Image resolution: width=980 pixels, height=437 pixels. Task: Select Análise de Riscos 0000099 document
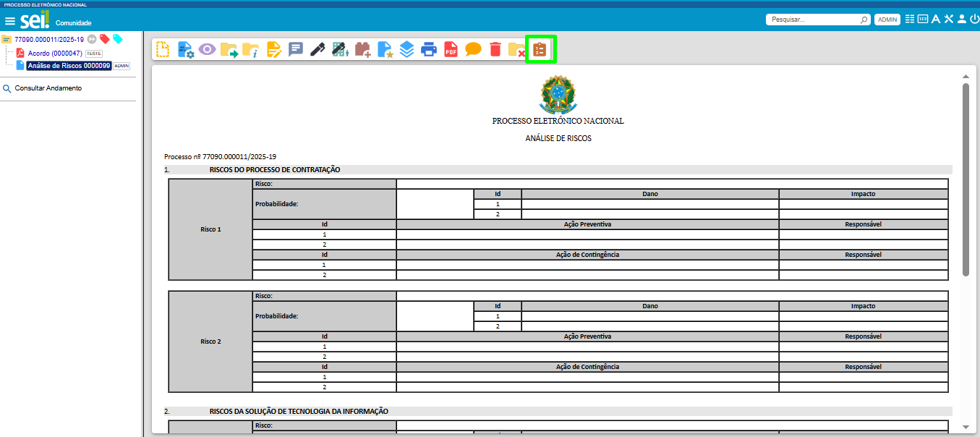click(69, 66)
